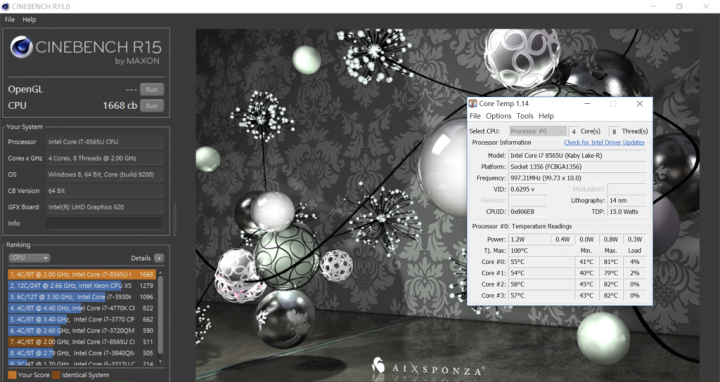Close the Core Temp window
The image size is (720, 382).
click(640, 104)
